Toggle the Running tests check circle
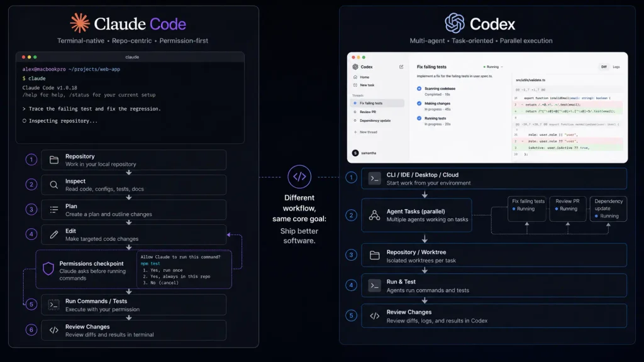The image size is (644, 362). [x=419, y=118]
